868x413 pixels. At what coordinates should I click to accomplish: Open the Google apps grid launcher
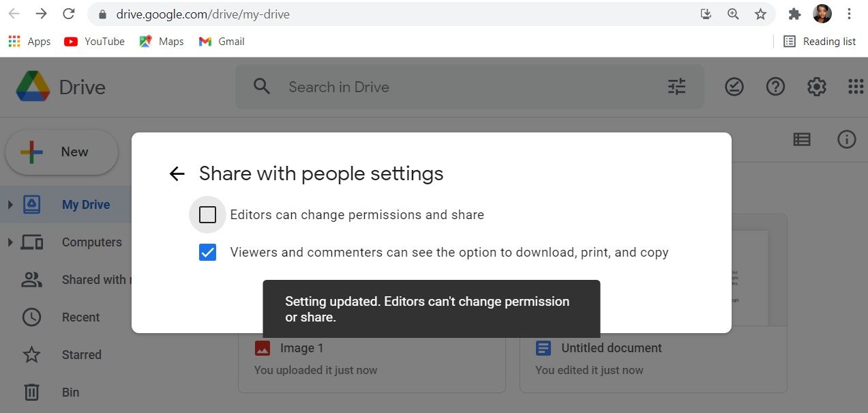(854, 87)
